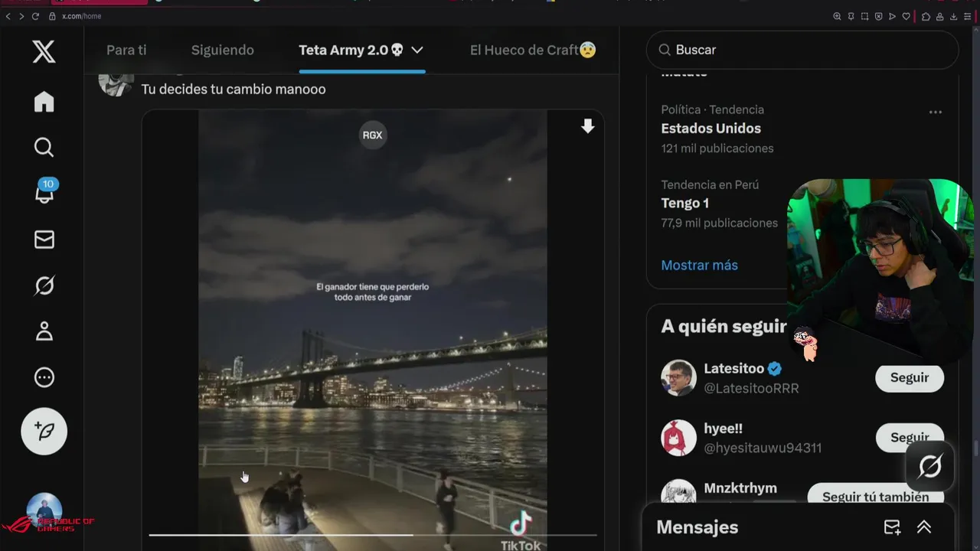The height and width of the screenshot is (551, 980).
Task: Click the pin icon in address bar
Action: coord(851,16)
